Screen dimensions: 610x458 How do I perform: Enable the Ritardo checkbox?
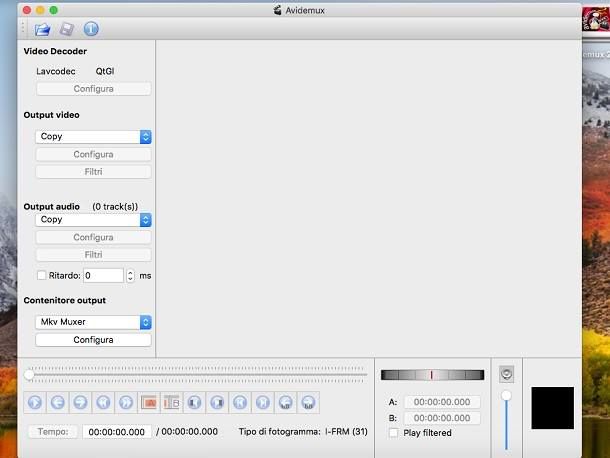(41, 275)
